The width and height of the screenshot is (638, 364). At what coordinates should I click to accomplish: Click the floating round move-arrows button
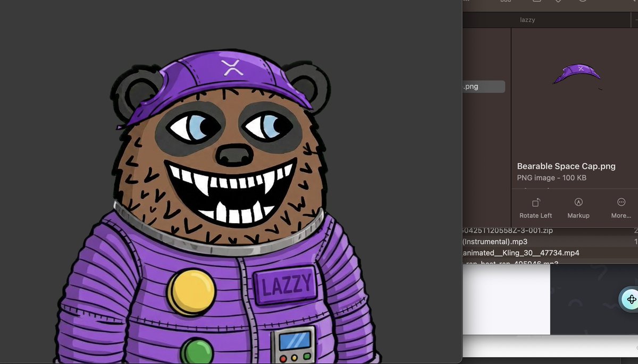(x=631, y=299)
